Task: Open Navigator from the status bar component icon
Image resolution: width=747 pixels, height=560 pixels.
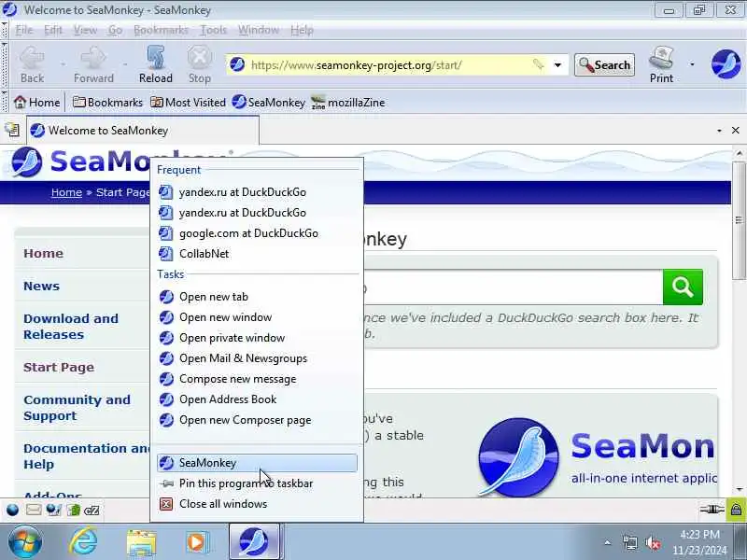Action: point(13,510)
